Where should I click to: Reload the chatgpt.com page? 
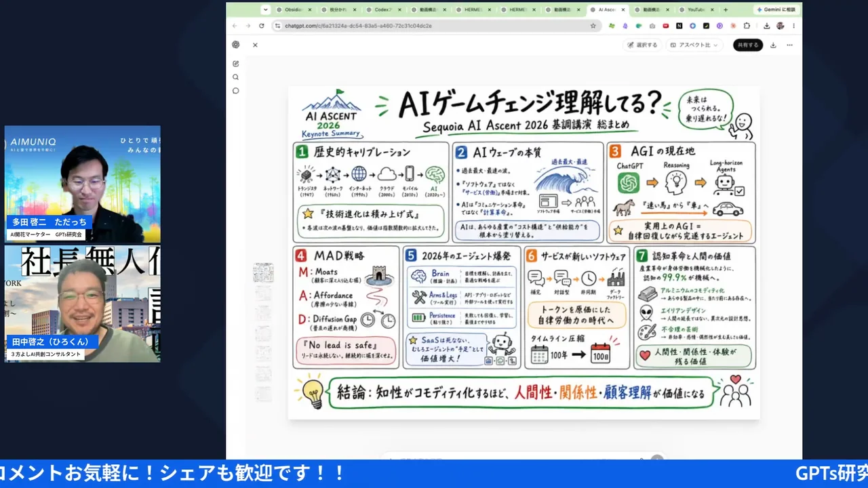(x=261, y=26)
